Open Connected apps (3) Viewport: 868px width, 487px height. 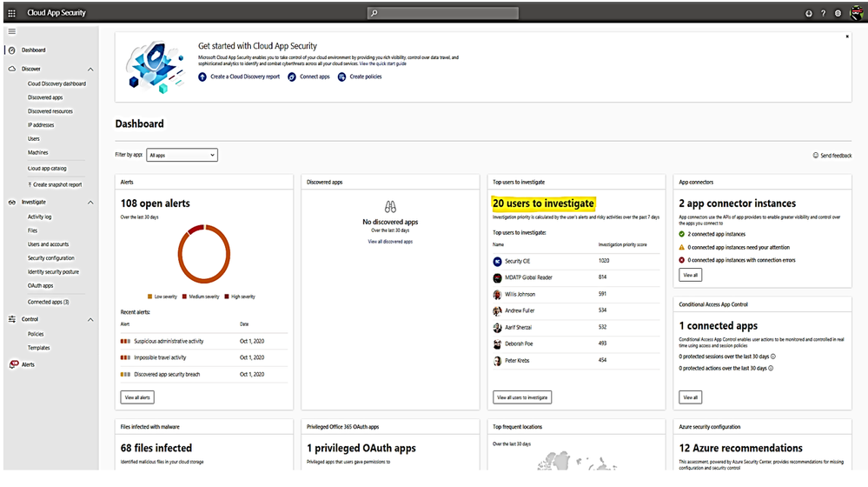pos(48,302)
